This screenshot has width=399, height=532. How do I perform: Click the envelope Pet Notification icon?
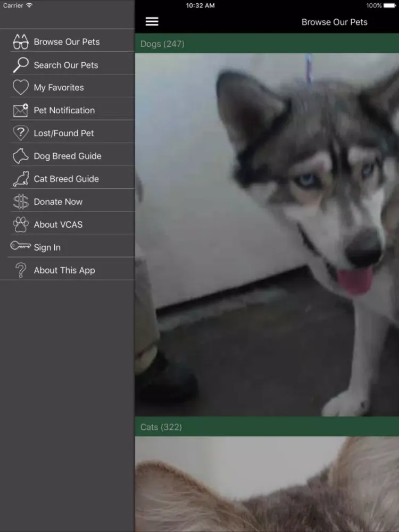click(x=21, y=110)
